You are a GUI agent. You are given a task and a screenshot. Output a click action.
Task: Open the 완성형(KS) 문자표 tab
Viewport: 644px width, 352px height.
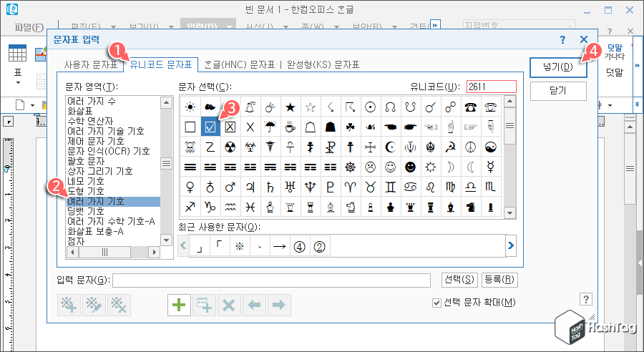323,64
